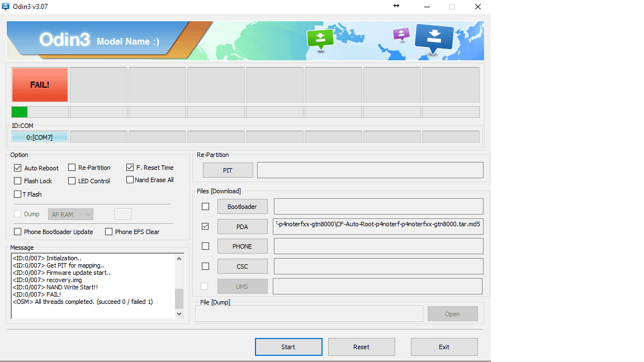Click the large blue download bubble icon
Screen dimensions: 644x362
click(x=434, y=39)
